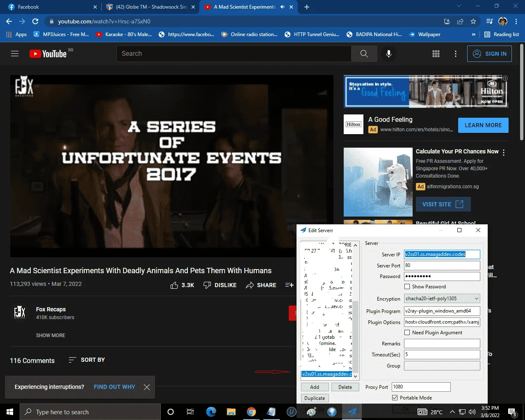Expand the Chrome tab search chevron

click(459, 6)
